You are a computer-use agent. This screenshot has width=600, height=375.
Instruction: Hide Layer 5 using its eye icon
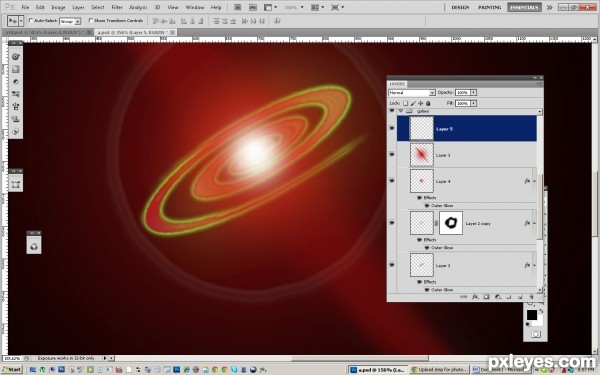click(392, 128)
